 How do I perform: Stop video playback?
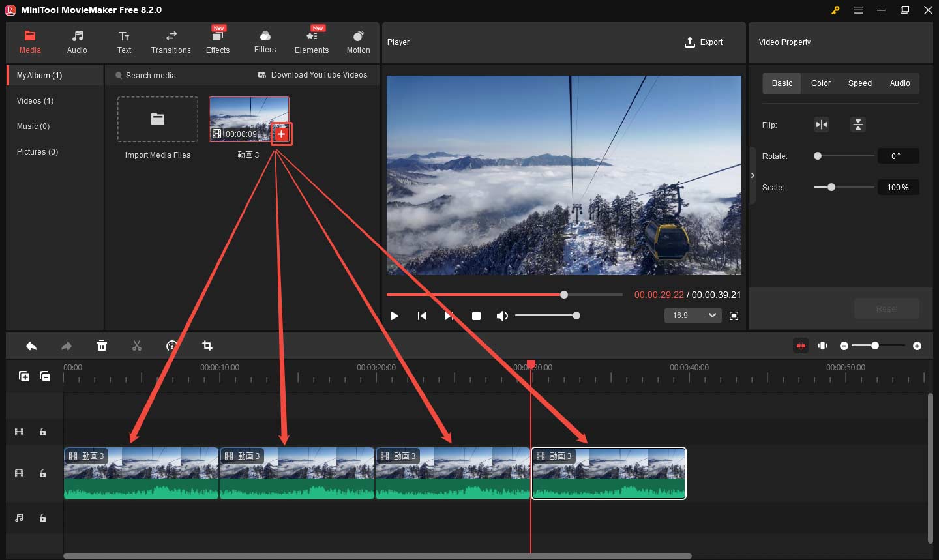coord(476,316)
